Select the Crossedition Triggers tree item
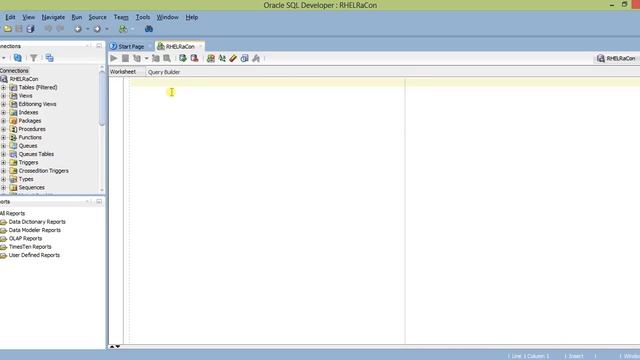Image resolution: width=640 pixels, height=360 pixels. [x=44, y=171]
